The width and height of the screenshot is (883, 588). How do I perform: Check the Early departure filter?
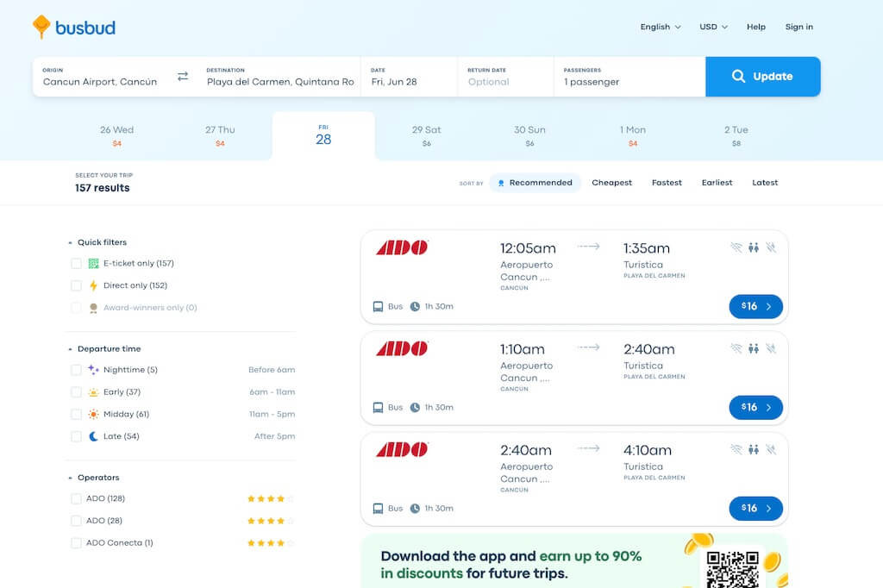click(x=76, y=392)
